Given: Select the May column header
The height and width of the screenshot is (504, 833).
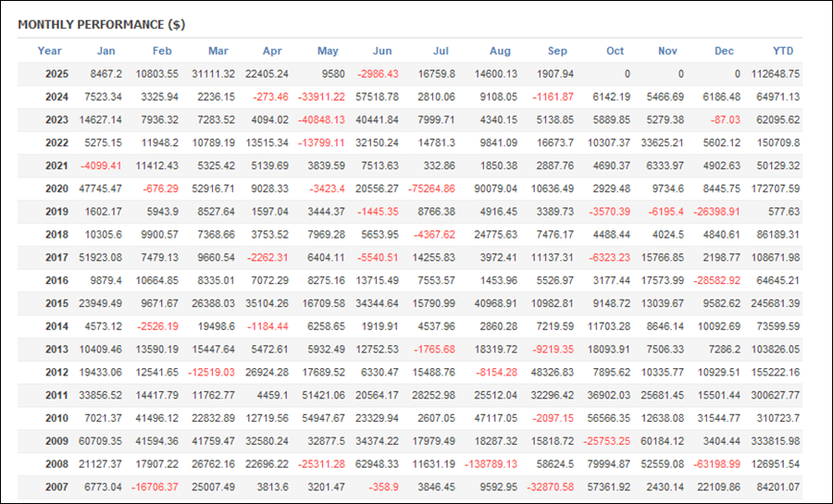Looking at the screenshot, I should coord(328,51).
